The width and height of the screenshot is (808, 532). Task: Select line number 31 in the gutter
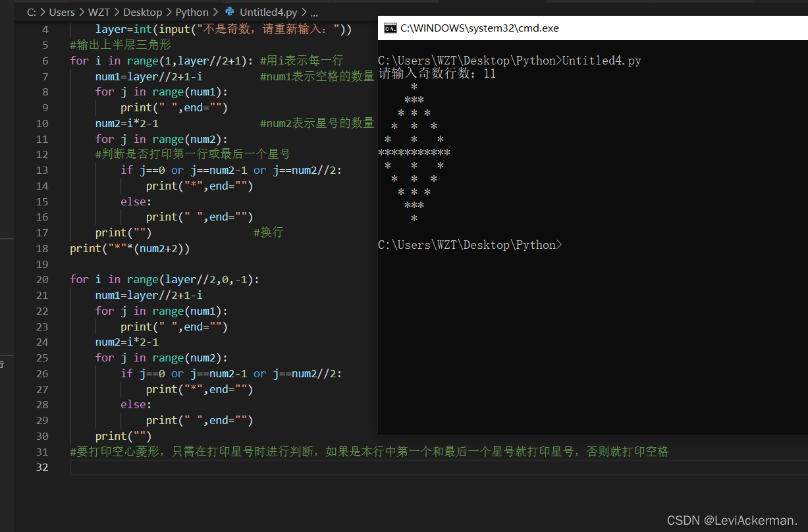tap(42, 452)
